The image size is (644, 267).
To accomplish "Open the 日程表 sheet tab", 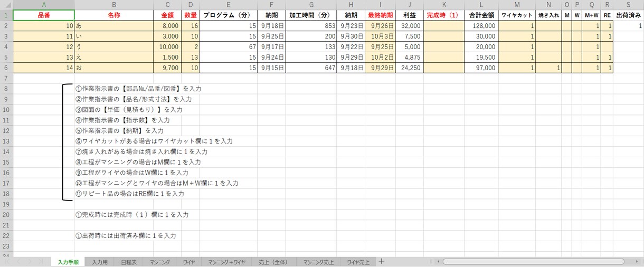I will coord(128,262).
